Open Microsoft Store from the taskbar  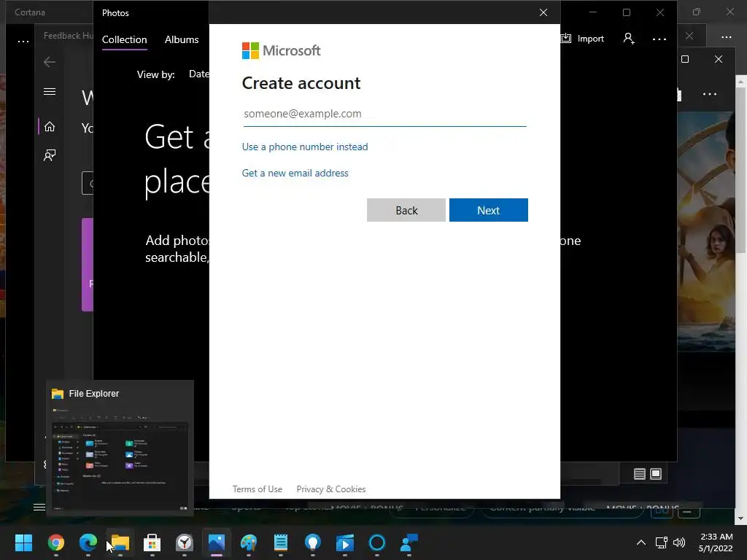point(152,542)
